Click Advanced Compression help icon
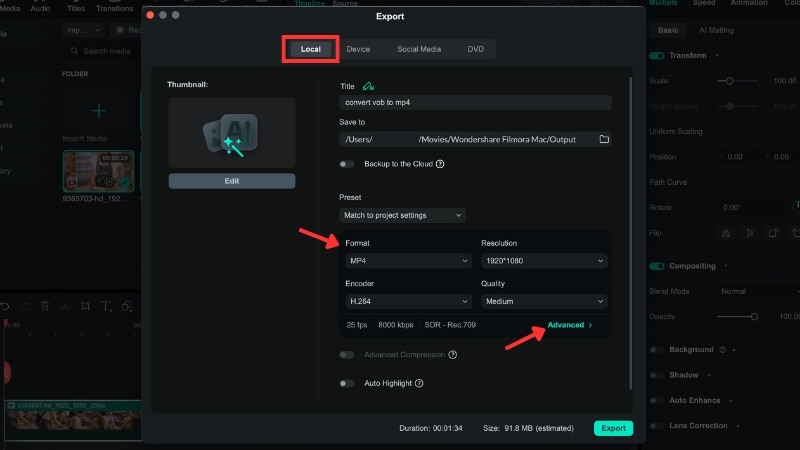 pyautogui.click(x=453, y=355)
